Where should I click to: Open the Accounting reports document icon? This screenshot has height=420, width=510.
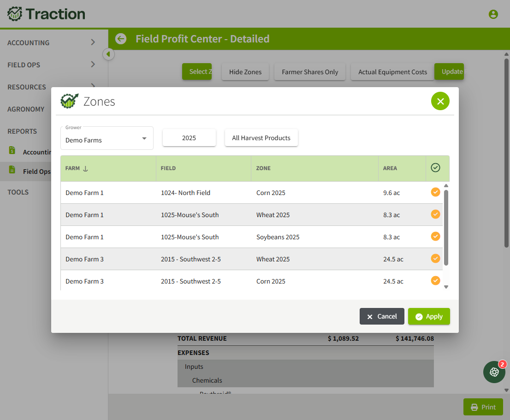(x=12, y=150)
